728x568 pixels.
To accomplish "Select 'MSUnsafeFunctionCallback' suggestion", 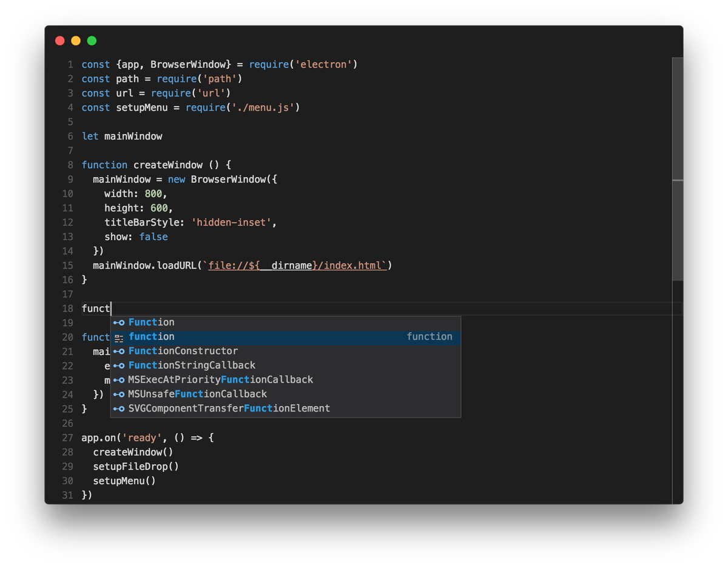I will 286,394.
